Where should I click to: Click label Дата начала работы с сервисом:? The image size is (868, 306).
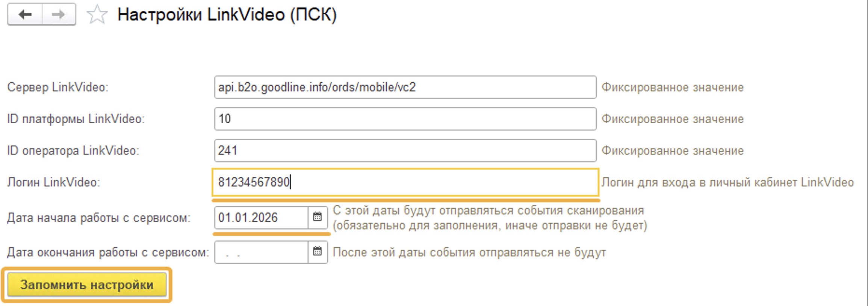[99, 218]
